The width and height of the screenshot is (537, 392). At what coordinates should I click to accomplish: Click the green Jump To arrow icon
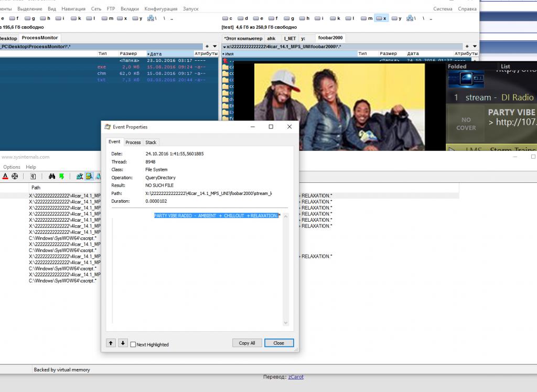61,177
